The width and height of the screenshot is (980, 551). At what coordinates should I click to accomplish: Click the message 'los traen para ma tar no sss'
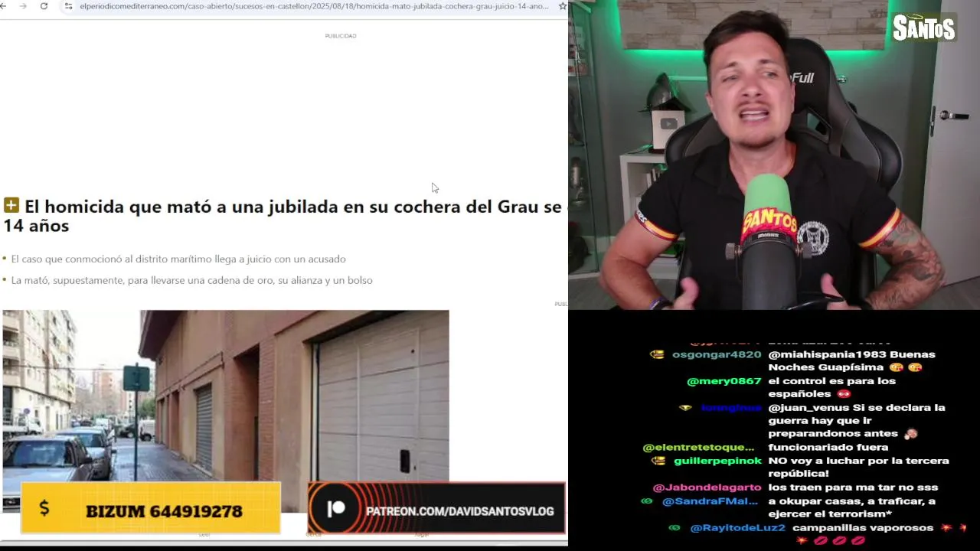coord(853,487)
